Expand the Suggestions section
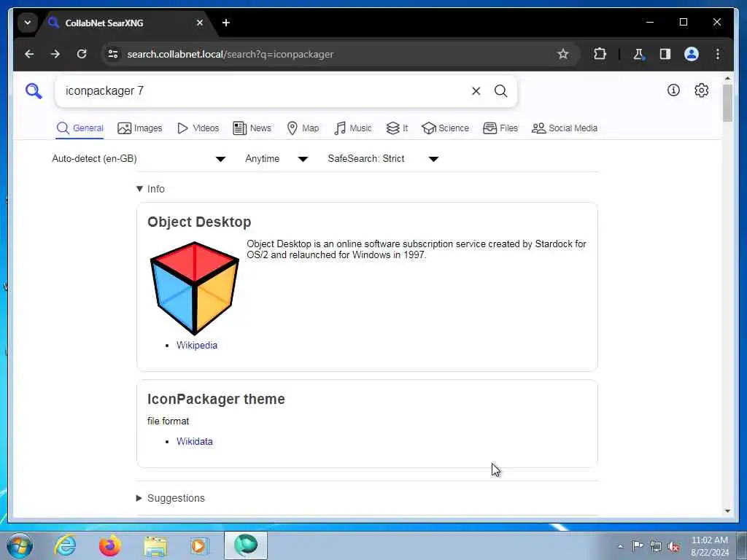The height and width of the screenshot is (560, 747). click(171, 498)
